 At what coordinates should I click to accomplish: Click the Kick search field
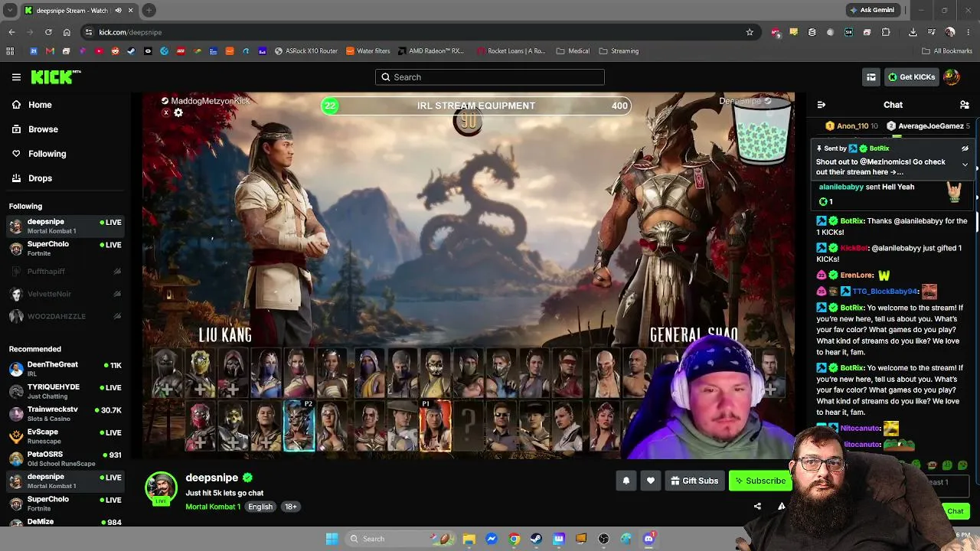tap(490, 77)
